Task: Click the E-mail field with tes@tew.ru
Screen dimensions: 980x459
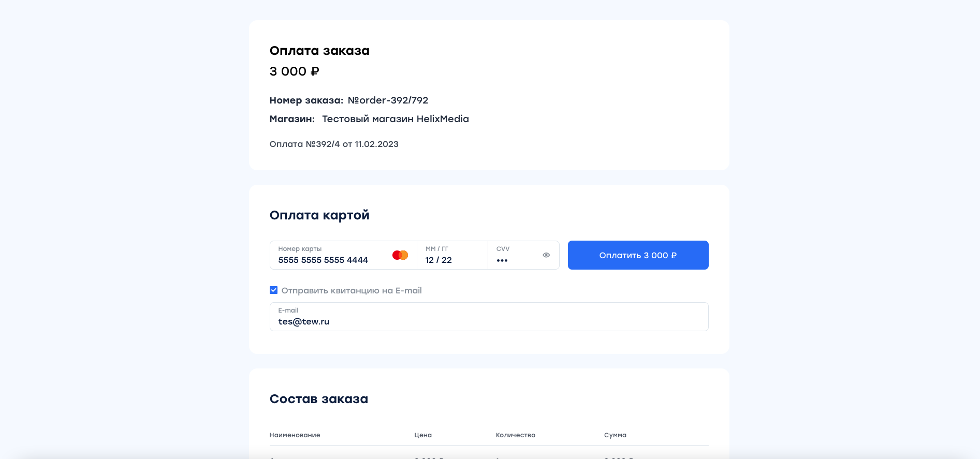Action: [489, 317]
